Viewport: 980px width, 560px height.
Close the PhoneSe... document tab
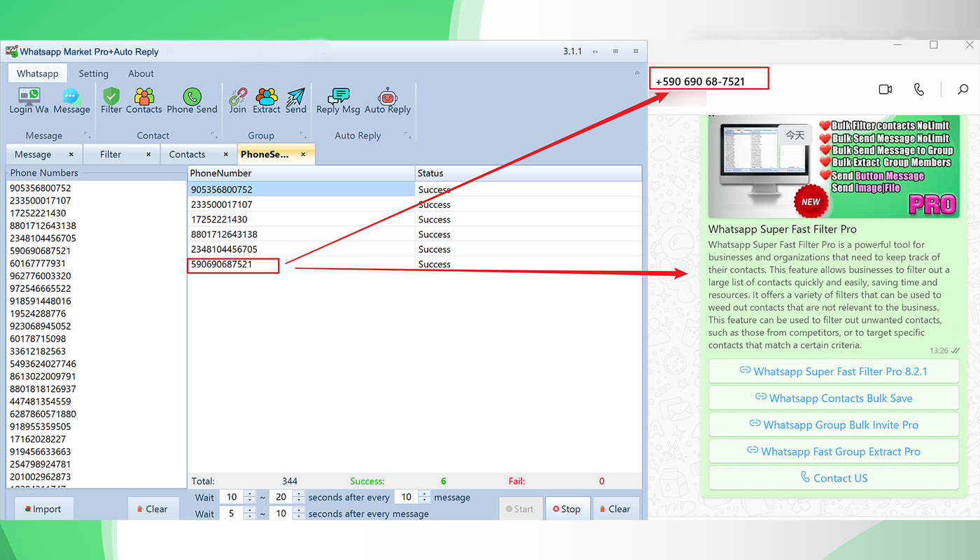(x=303, y=155)
